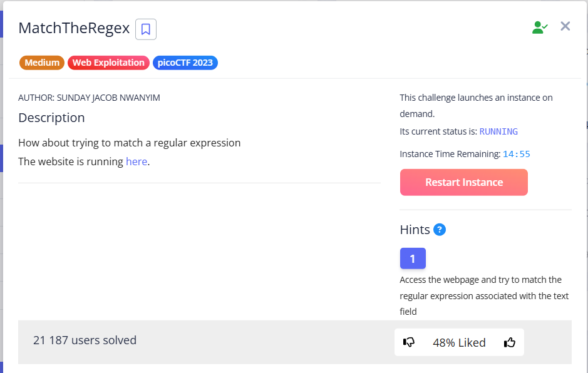
Task: Close the MatchTheRegex challenge dialog
Action: pos(565,26)
